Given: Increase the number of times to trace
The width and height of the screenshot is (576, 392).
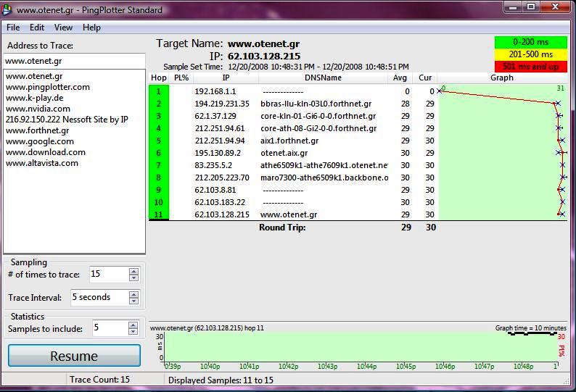Looking at the screenshot, I should click(133, 271).
